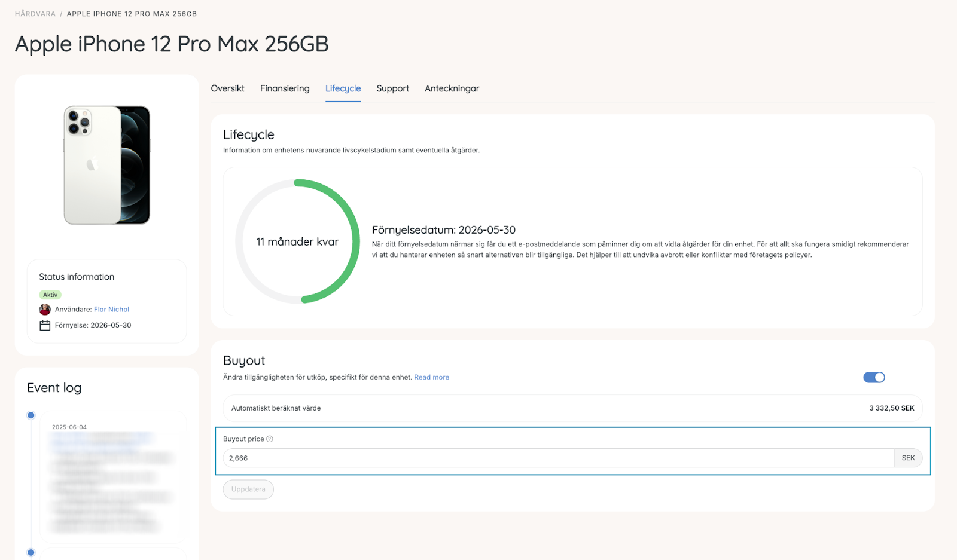Turn off the Buyout availability toggle

(x=874, y=377)
